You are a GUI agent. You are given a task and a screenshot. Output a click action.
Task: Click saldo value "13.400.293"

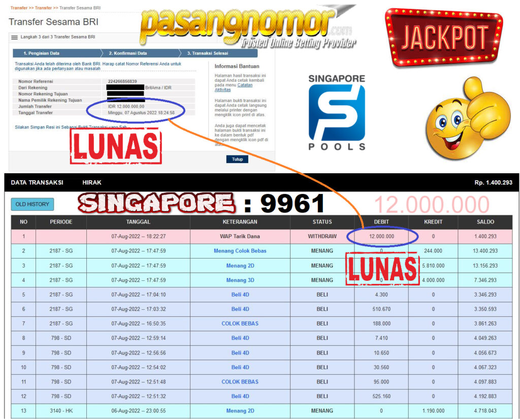point(485,251)
